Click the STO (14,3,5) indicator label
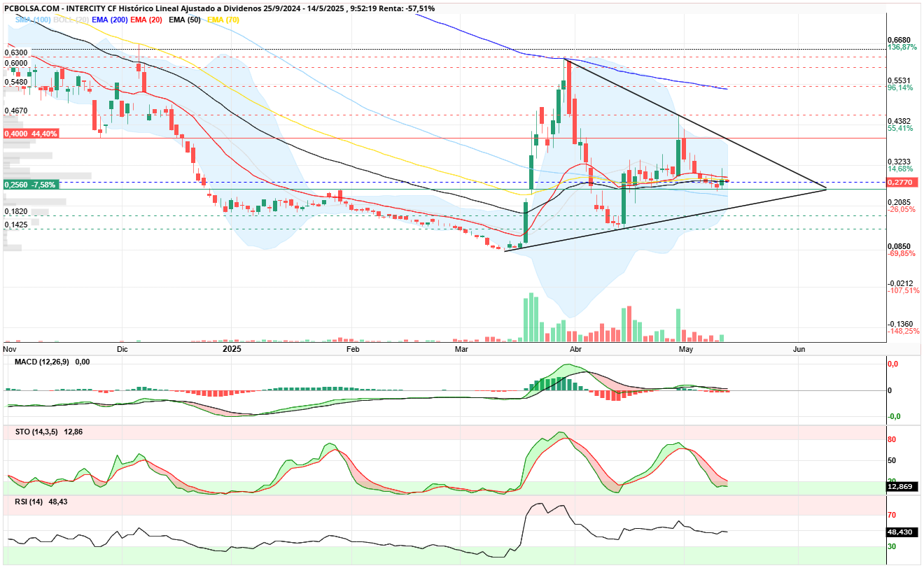This screenshot has width=924, height=568. point(37,432)
